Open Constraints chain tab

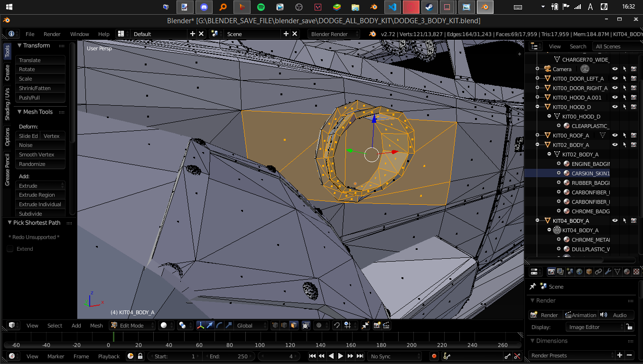pos(598,272)
